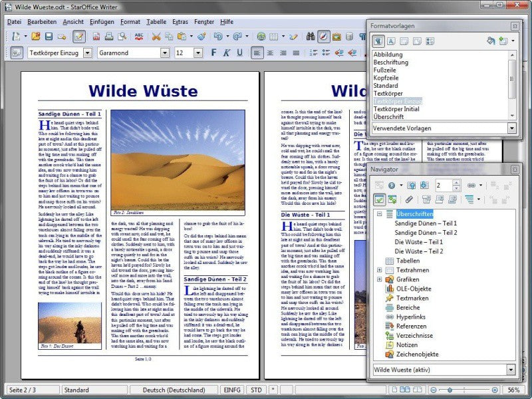Viewport: 532px width, 399px height.
Task: Undo the last action
Action: tap(218, 37)
